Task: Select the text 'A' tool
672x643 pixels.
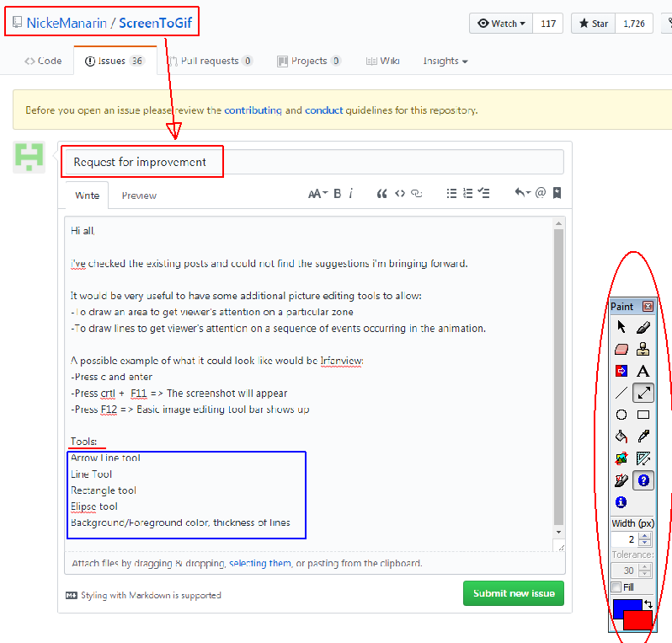Action: click(643, 371)
